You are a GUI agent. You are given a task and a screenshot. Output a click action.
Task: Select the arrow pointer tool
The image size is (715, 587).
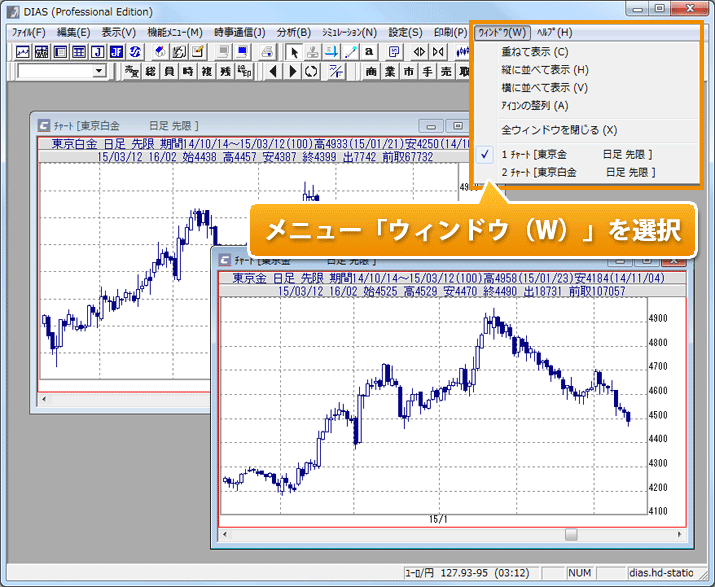click(293, 51)
